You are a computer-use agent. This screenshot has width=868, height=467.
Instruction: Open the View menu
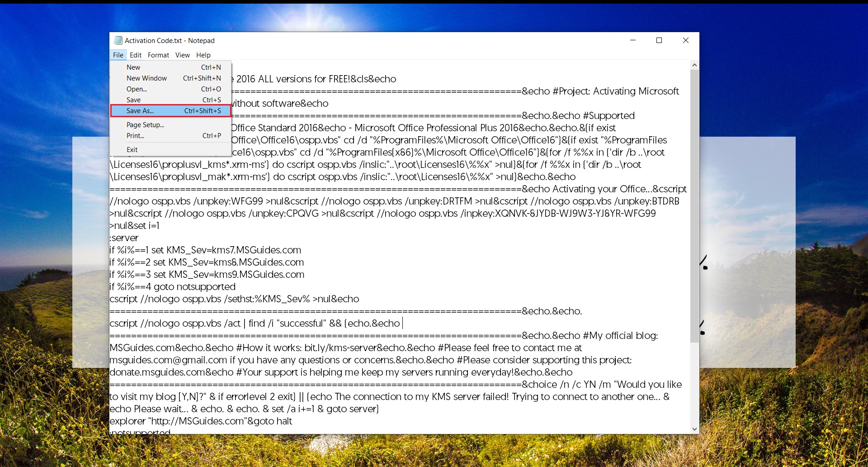[x=183, y=55]
